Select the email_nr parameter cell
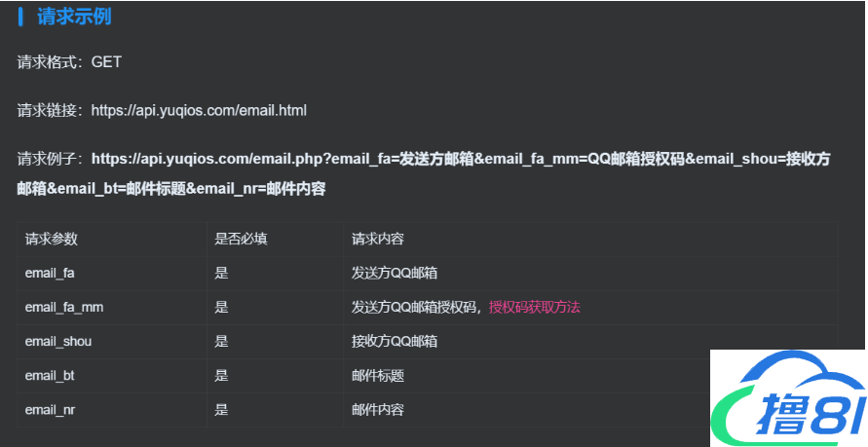Screen dimensions: 868x447 point(50,409)
